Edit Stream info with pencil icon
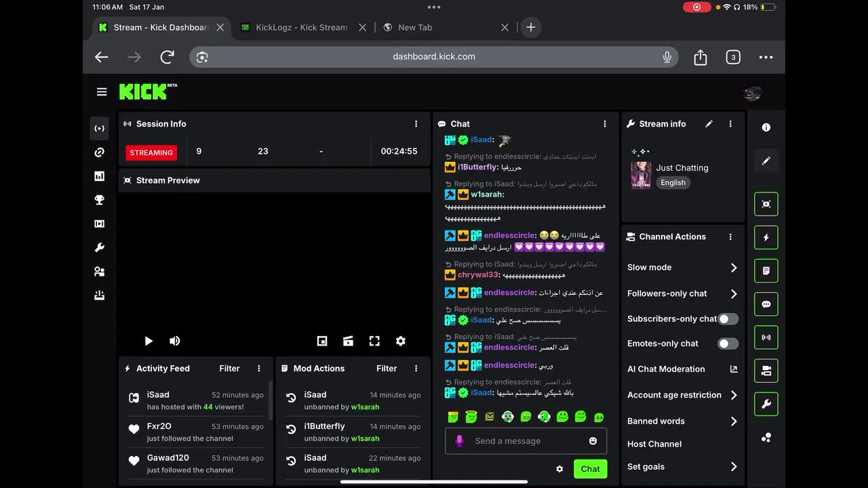 709,124
